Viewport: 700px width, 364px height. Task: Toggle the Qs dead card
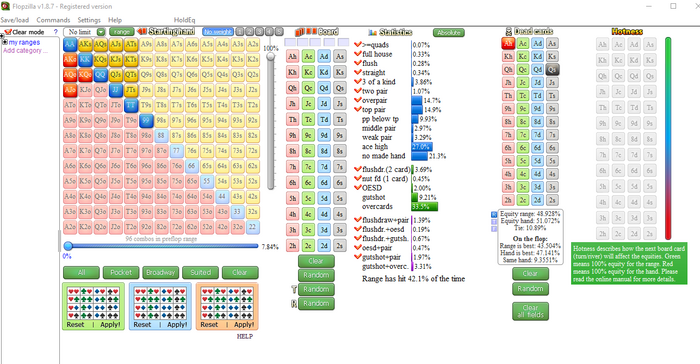[552, 70]
